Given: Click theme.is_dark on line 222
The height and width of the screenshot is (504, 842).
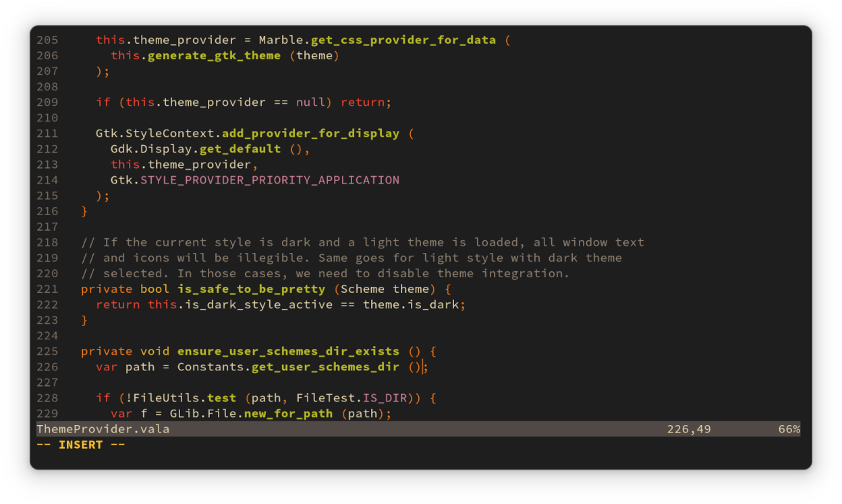Looking at the screenshot, I should point(411,304).
